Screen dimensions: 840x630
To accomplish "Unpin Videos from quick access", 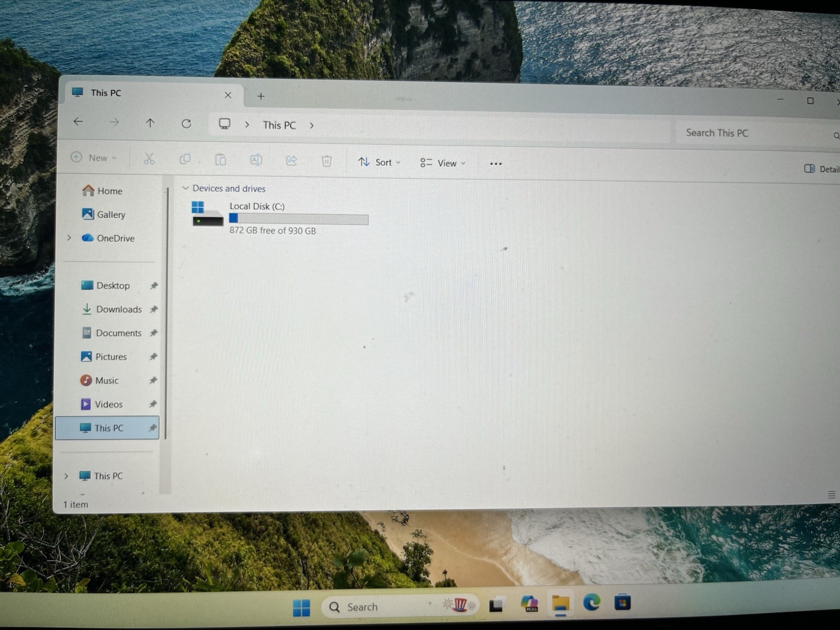I will point(153,404).
